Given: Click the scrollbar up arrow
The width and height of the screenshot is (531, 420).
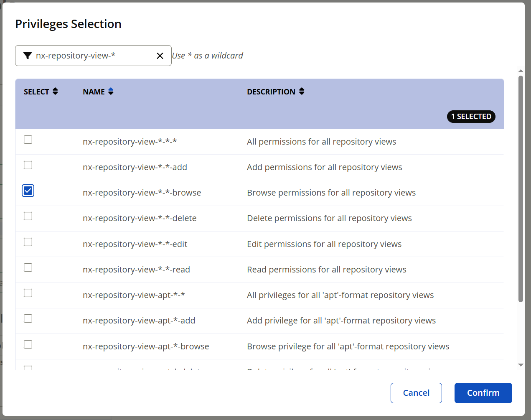Looking at the screenshot, I should coord(521,71).
